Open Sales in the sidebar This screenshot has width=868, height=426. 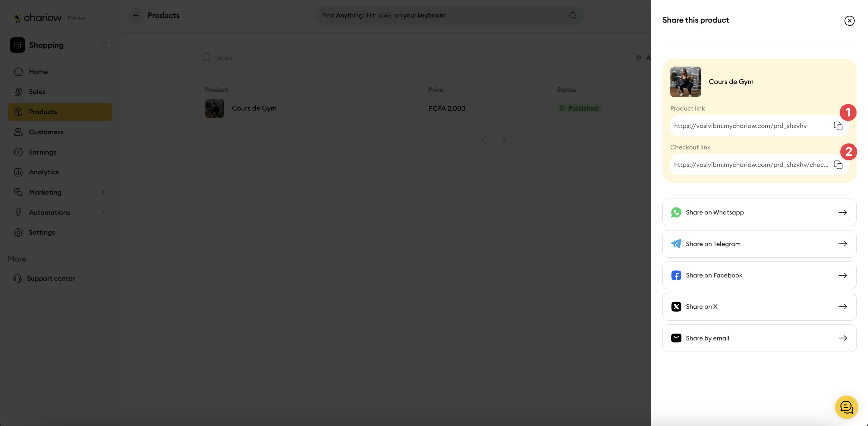[60, 92]
